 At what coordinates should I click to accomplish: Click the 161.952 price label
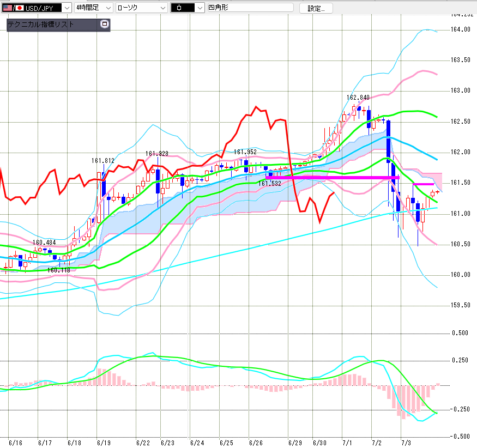245,152
